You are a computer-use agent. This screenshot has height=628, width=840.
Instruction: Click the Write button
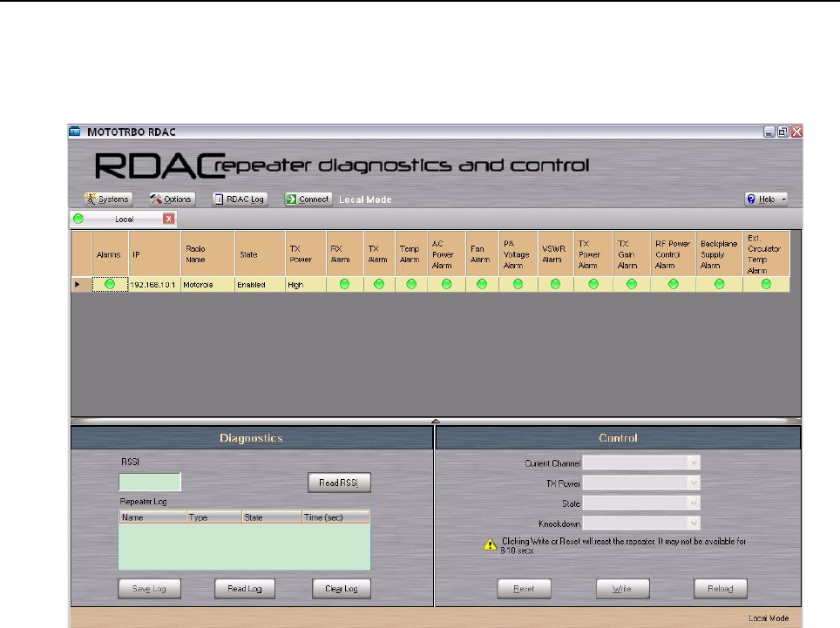622,589
